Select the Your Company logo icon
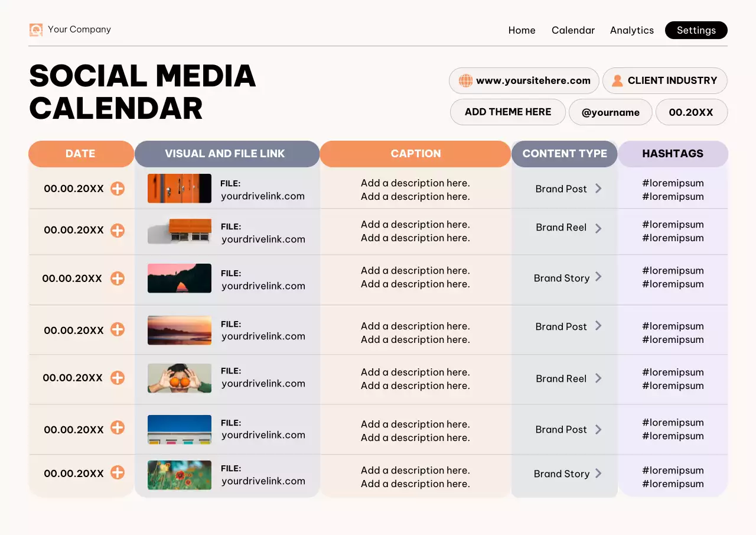756x535 pixels. (36, 30)
